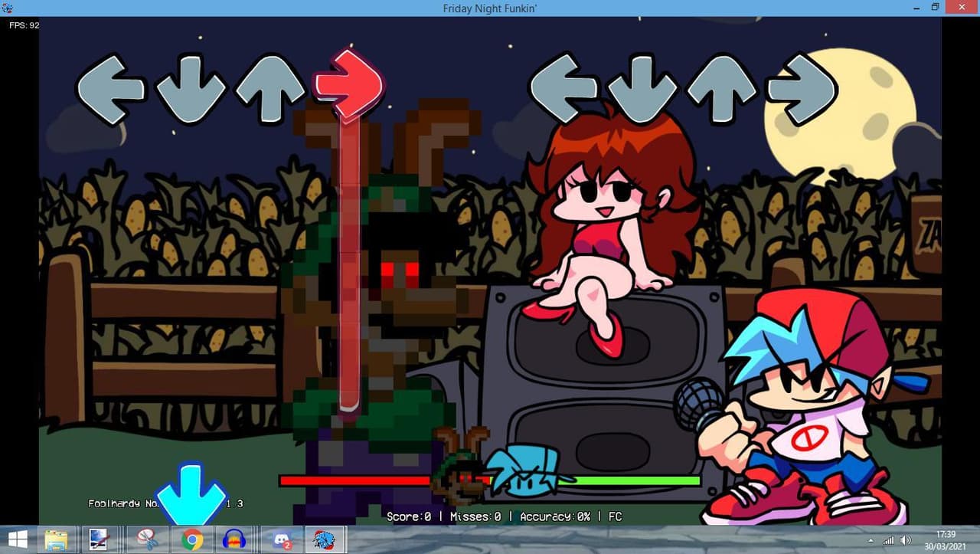
Task: Click the FC rating text
Action: 616,516
